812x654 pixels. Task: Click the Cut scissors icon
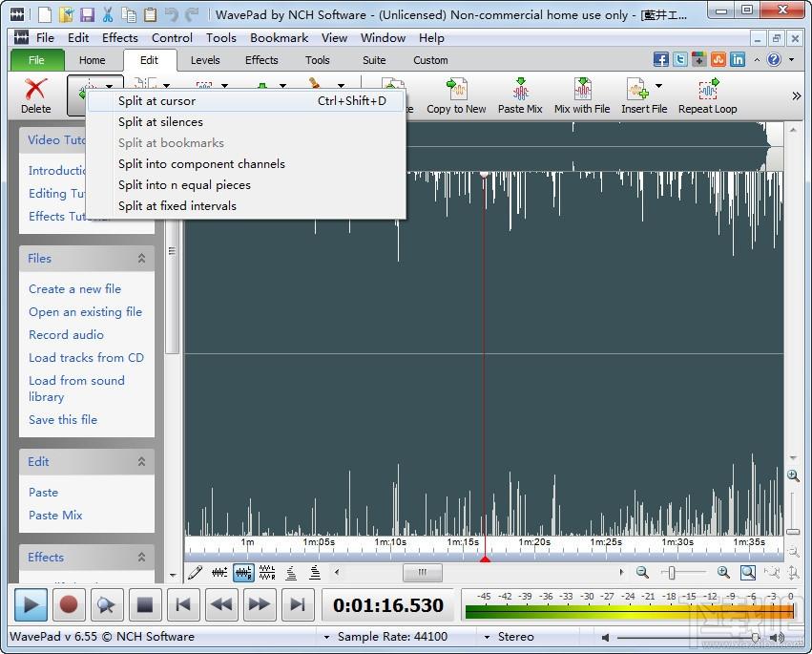click(x=108, y=14)
